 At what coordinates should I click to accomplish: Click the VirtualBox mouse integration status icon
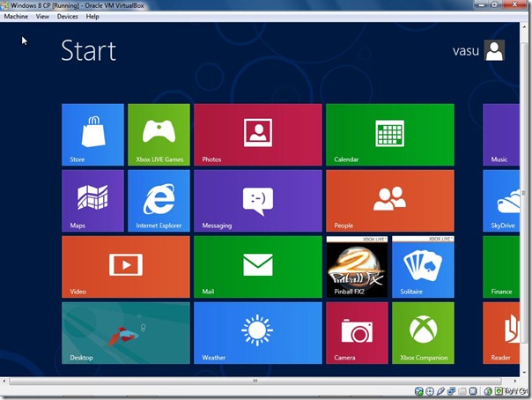[488, 391]
